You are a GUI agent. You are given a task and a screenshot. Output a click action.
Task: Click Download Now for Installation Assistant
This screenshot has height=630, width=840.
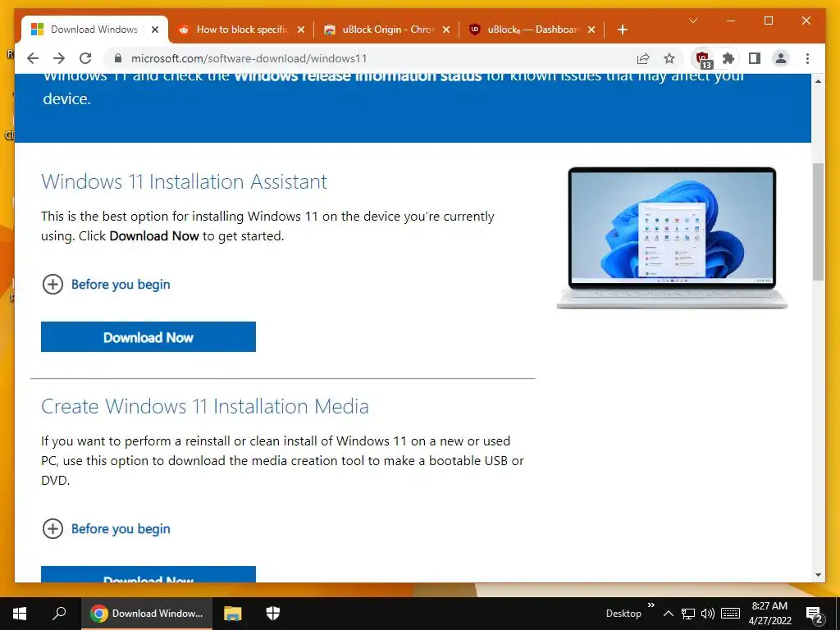point(148,337)
